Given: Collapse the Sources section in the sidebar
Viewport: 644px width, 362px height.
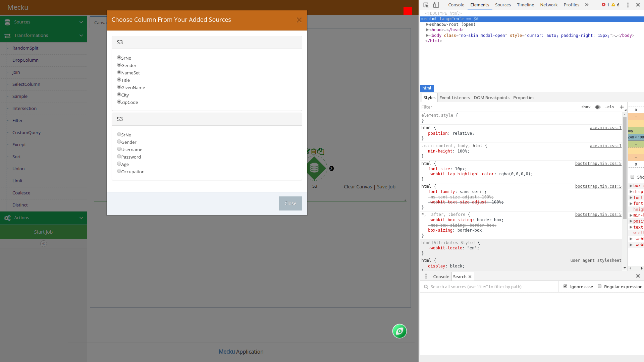Looking at the screenshot, I should click(x=81, y=22).
